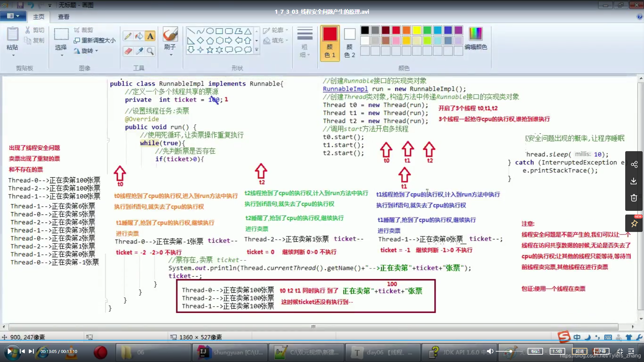Choose the Hexagon shape
This screenshot has height=362, width=644.
(219, 41)
